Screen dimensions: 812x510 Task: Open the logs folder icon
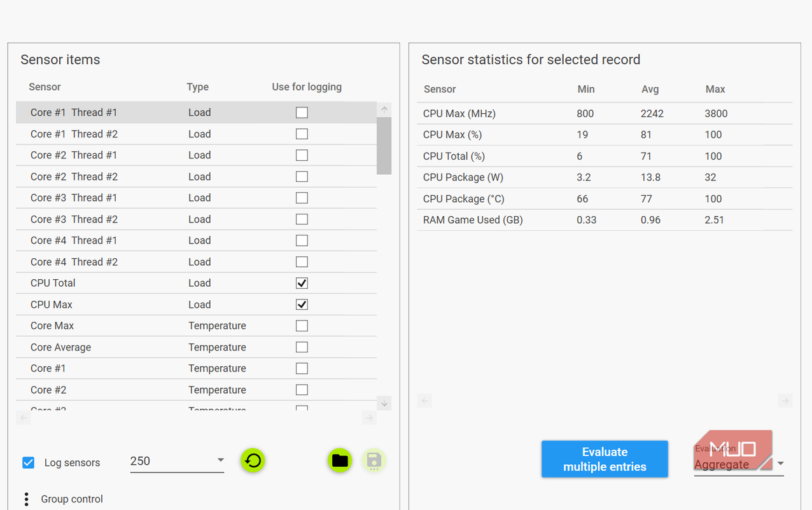coord(340,460)
